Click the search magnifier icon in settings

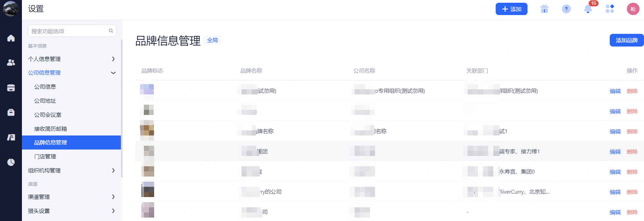coord(111,31)
